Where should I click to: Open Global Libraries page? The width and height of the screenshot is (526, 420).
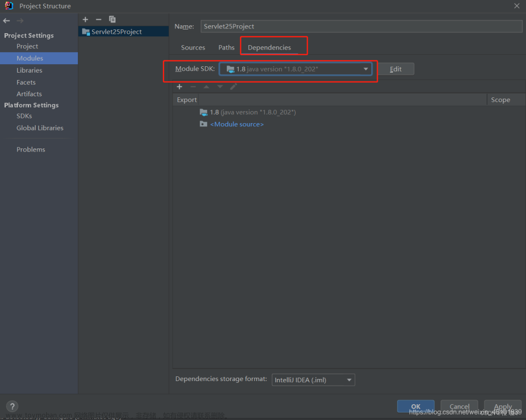[x=40, y=128]
